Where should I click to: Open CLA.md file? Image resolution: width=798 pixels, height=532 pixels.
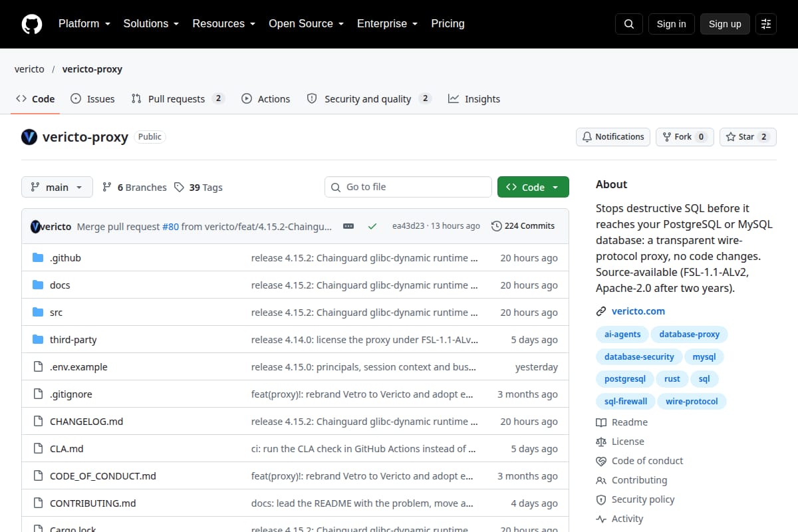(66, 449)
